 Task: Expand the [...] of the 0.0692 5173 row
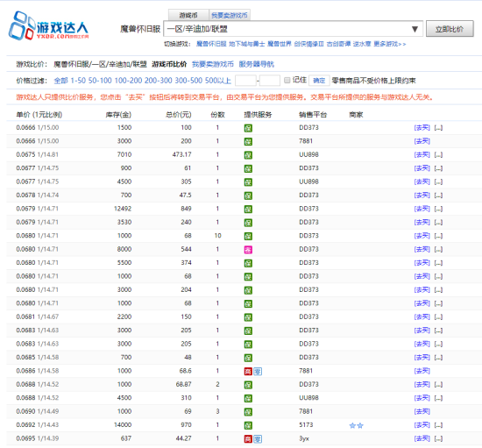tap(438, 425)
